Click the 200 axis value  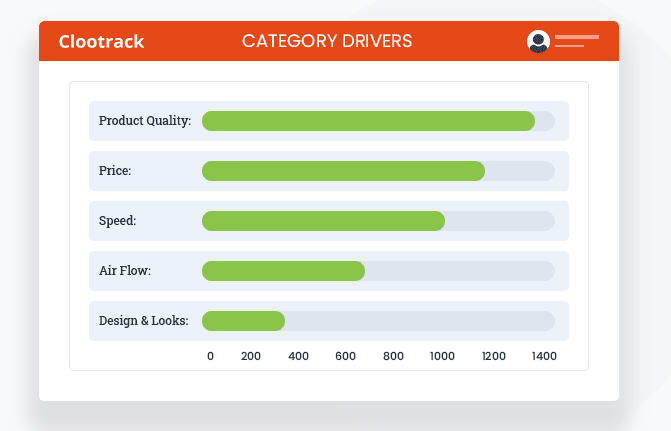[x=251, y=356]
